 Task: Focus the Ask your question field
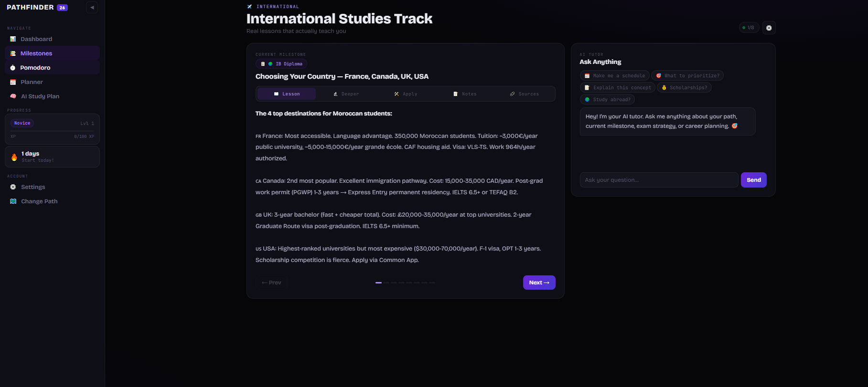pyautogui.click(x=659, y=180)
